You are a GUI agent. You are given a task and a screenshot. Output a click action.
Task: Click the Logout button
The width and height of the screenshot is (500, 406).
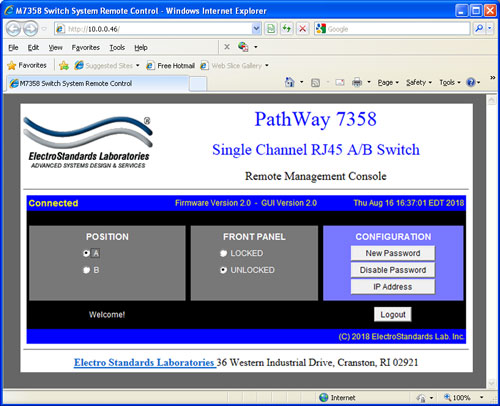click(393, 314)
